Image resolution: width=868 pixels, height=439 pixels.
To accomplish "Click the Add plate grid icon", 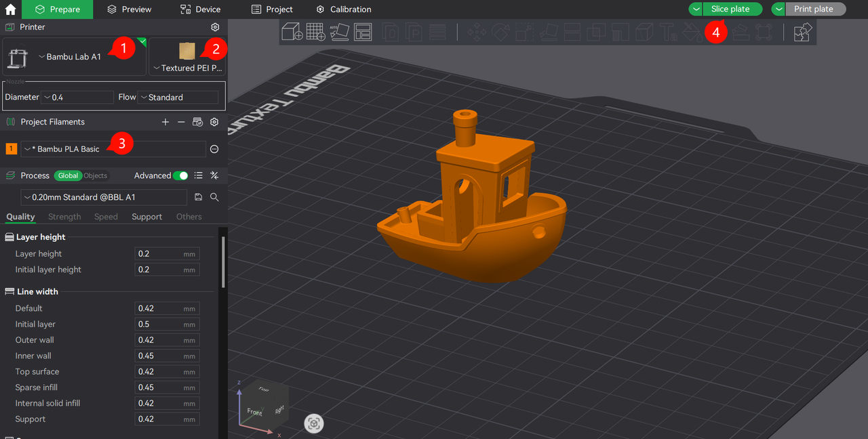I will [x=315, y=32].
